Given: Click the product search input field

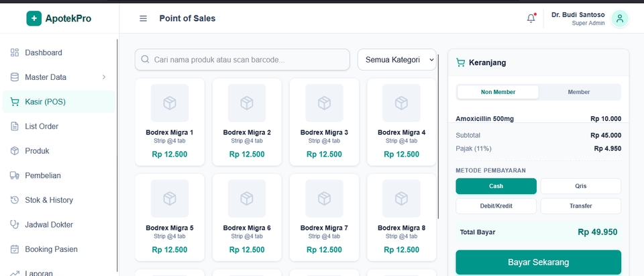Looking at the screenshot, I should click(x=242, y=60).
